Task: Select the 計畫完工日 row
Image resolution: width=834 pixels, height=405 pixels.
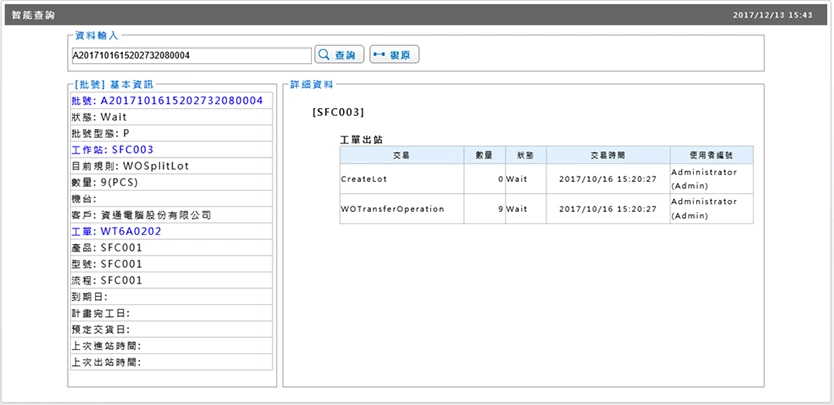Action: pos(171,313)
